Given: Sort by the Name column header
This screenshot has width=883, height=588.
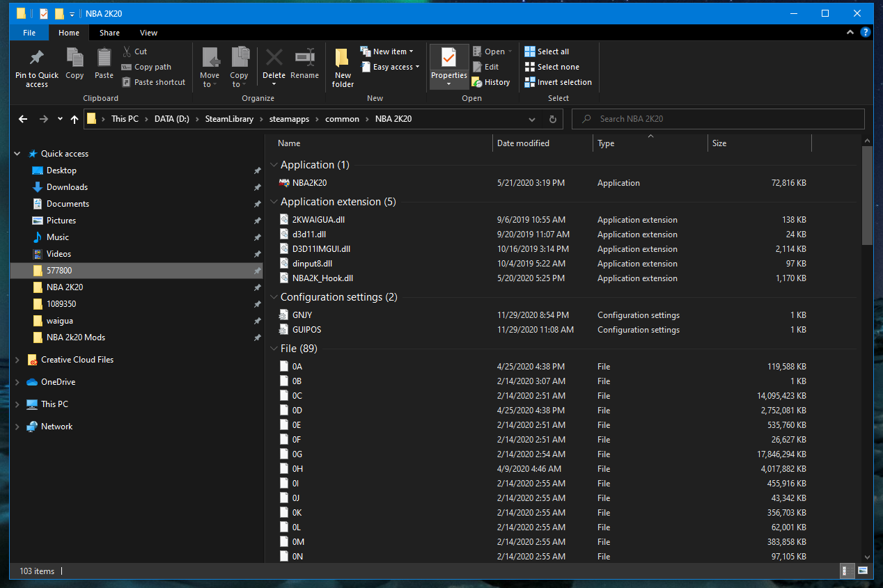Looking at the screenshot, I should (x=382, y=143).
